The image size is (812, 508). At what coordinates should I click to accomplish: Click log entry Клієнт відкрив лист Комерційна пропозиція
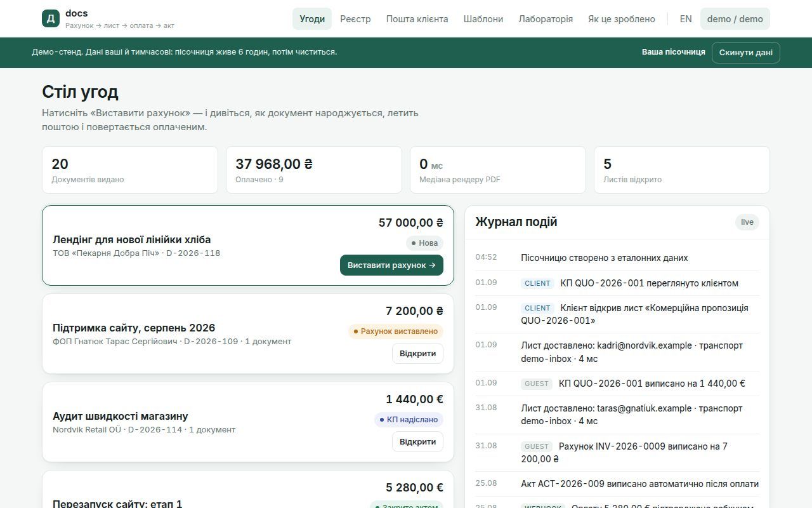pyautogui.click(x=617, y=314)
